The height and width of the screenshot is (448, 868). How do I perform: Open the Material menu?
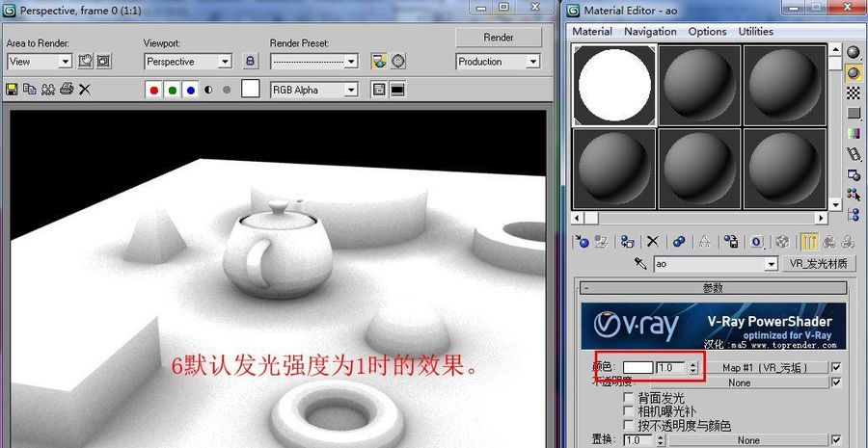coord(592,32)
